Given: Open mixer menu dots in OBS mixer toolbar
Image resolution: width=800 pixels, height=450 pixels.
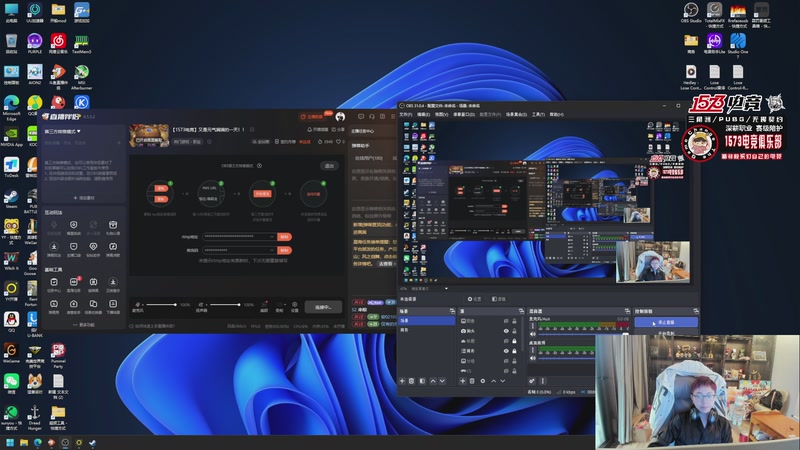Looking at the screenshot, I should tap(542, 381).
